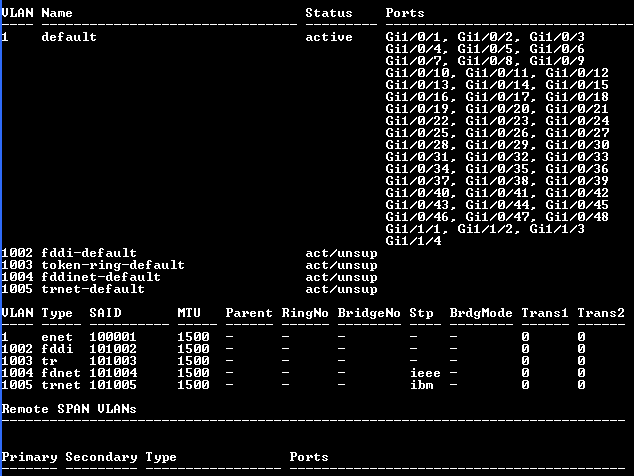Select the 'ieee' Stp value
This screenshot has height=476, width=634.
(425, 373)
